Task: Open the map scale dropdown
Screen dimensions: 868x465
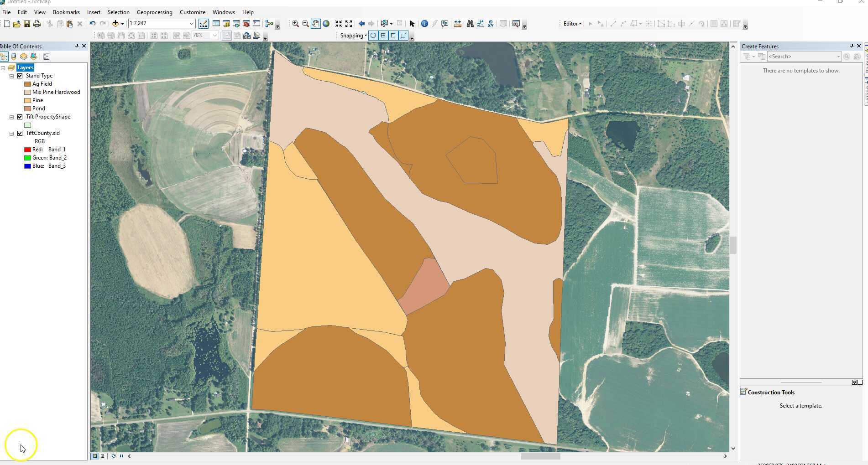Action: click(x=193, y=23)
